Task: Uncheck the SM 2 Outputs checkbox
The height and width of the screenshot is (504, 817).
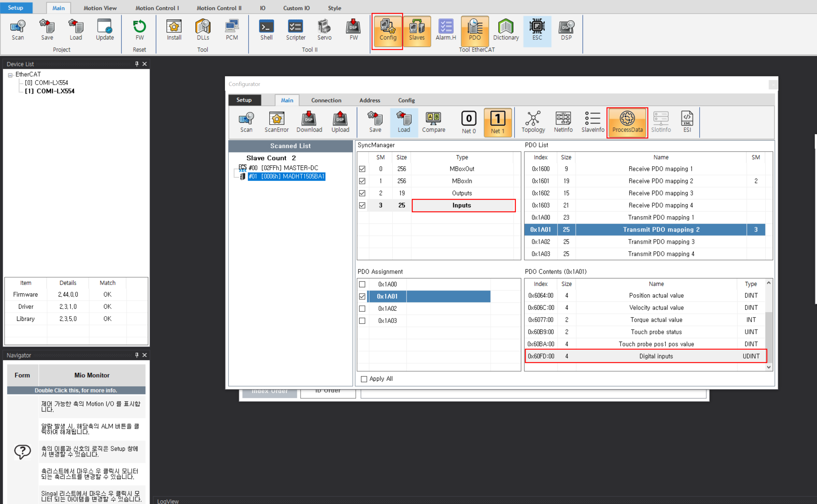Action: click(x=362, y=193)
